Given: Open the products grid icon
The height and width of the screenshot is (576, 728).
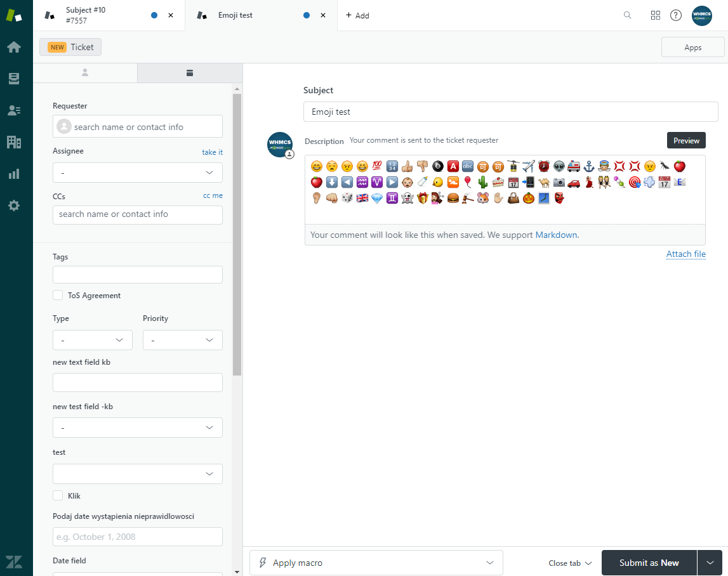Looking at the screenshot, I should coord(655,15).
